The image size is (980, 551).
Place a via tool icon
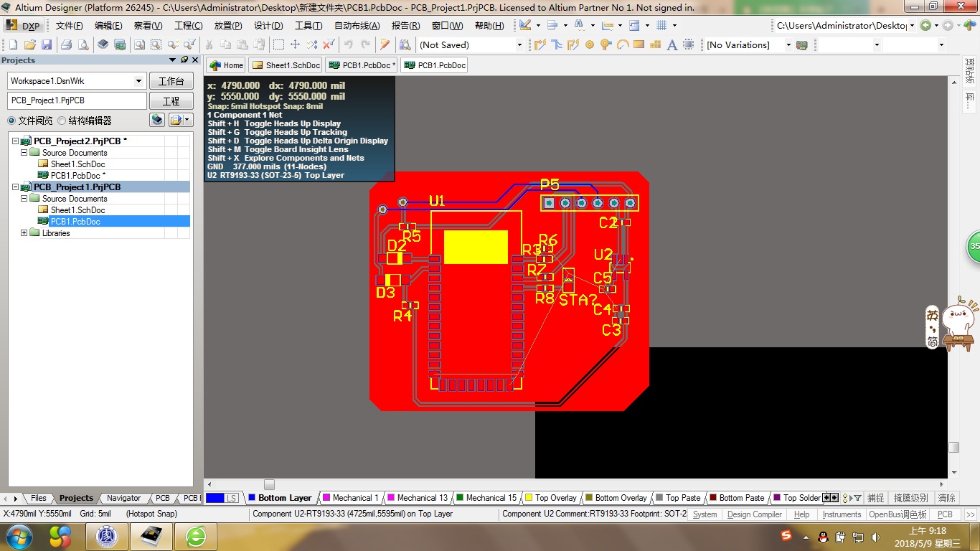coord(606,44)
